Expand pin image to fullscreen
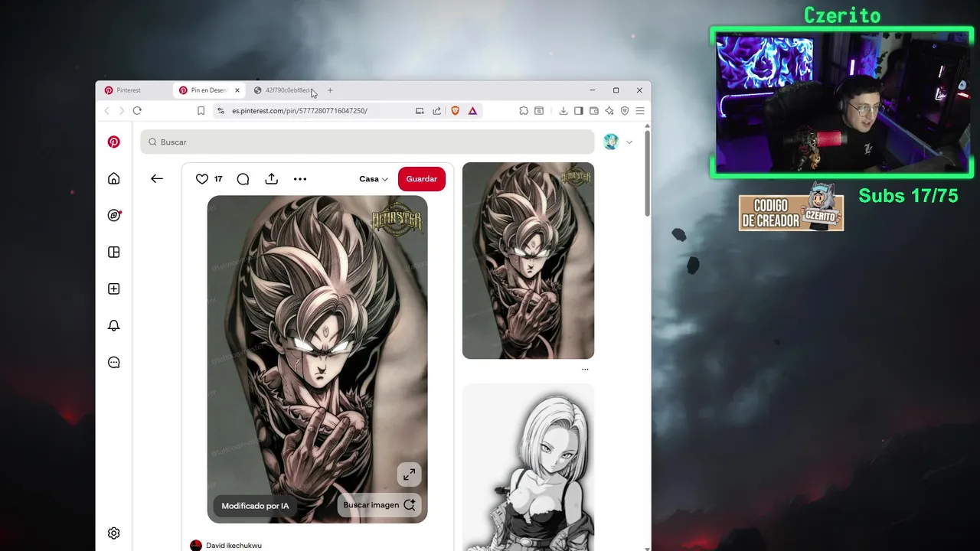 (409, 474)
